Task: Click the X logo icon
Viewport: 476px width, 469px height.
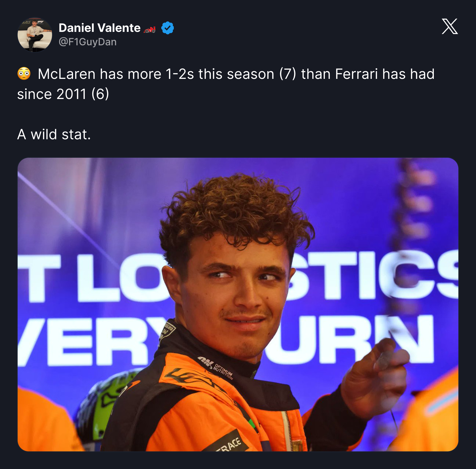Action: 450,26
